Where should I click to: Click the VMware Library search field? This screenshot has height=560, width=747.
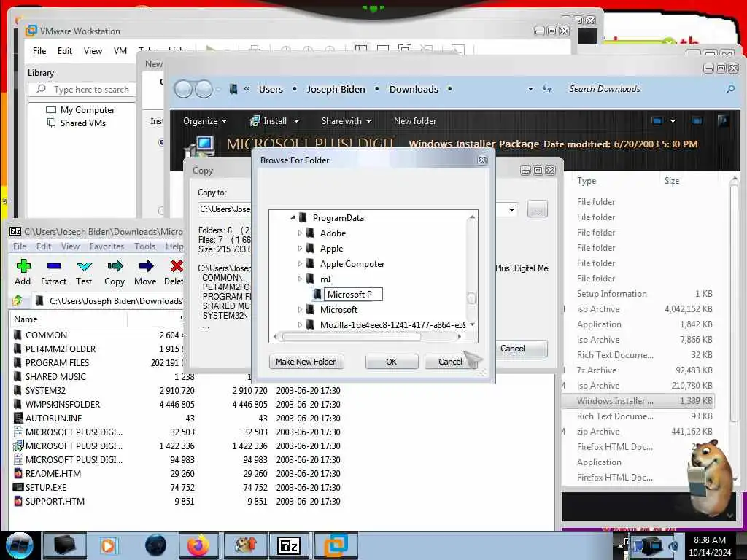[82, 90]
